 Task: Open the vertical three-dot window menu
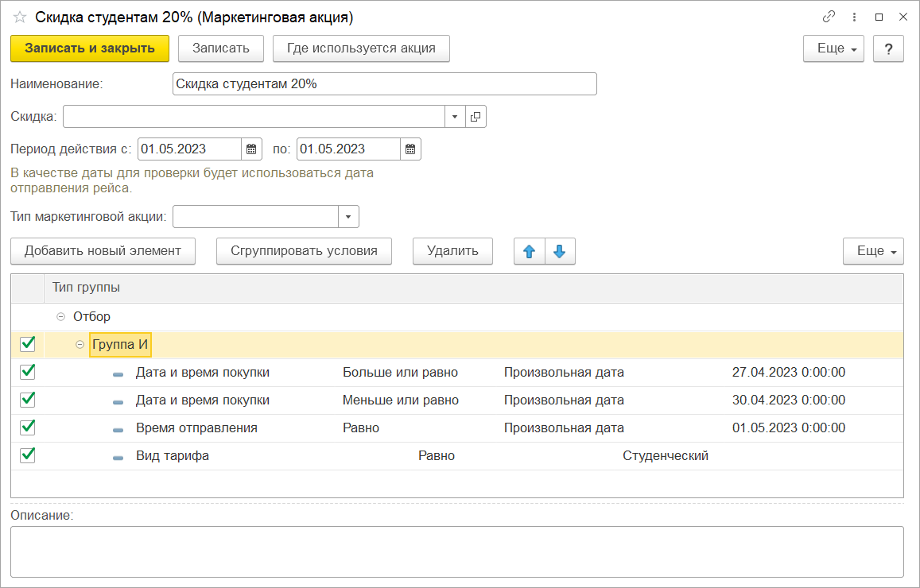(x=854, y=17)
